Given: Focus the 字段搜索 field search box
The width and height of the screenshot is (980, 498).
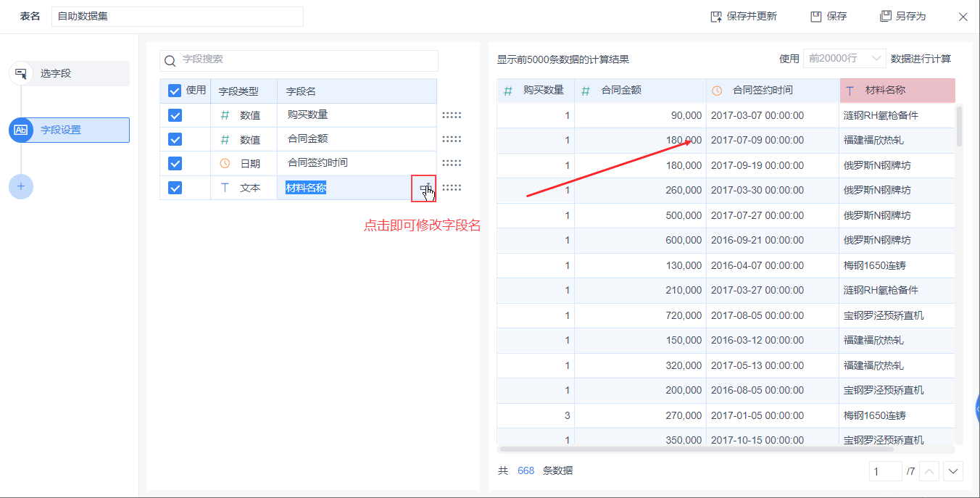Looking at the screenshot, I should pos(299,60).
